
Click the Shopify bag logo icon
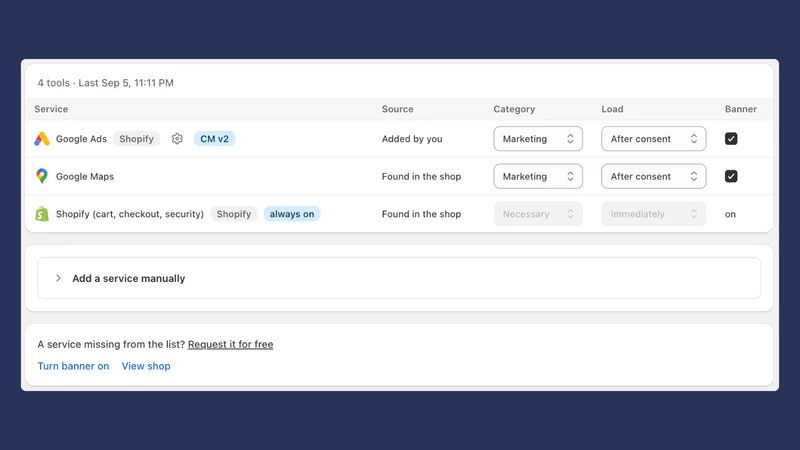point(42,214)
